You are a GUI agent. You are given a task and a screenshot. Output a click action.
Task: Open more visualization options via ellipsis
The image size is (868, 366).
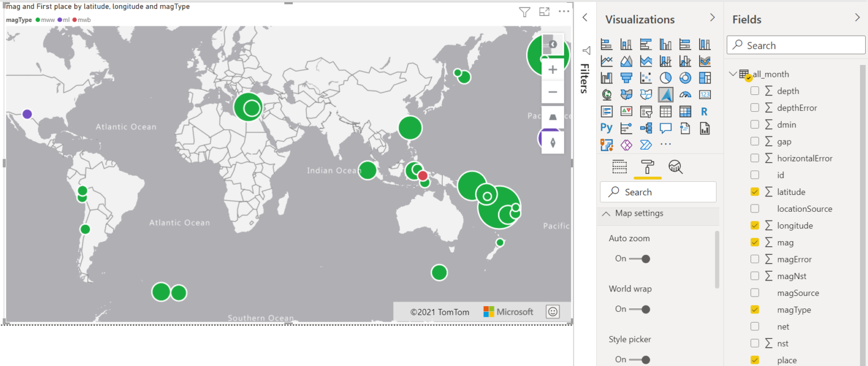click(666, 144)
